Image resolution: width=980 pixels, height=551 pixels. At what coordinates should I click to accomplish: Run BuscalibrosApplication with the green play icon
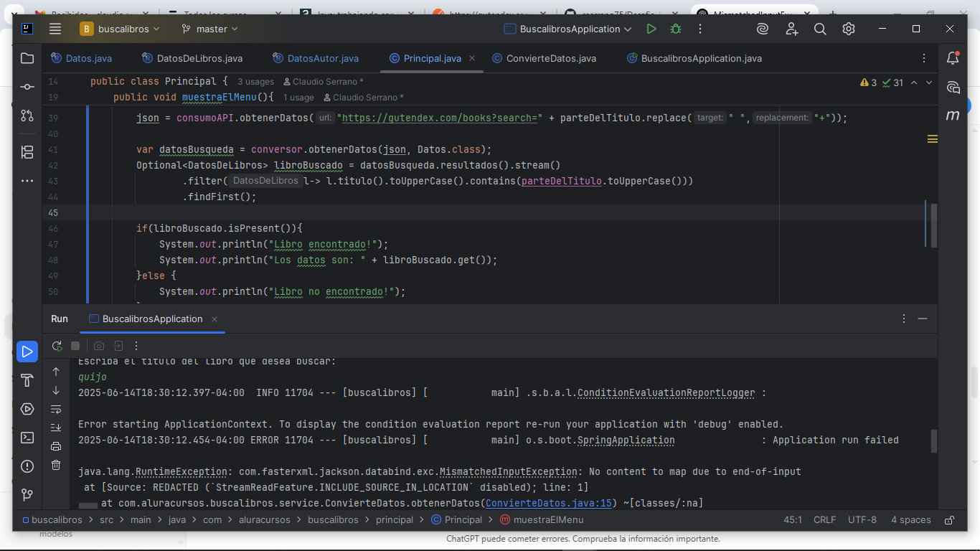[x=651, y=29]
